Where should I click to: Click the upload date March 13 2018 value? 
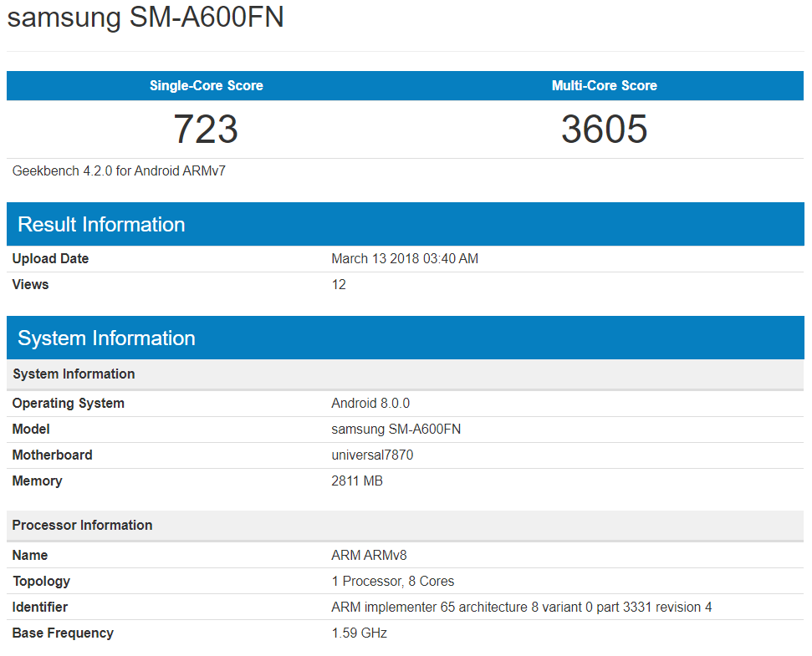tap(405, 259)
